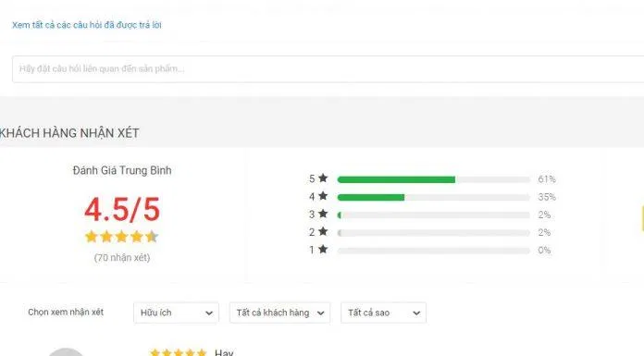Open the 'Tất cả sao' star filter

point(383,313)
